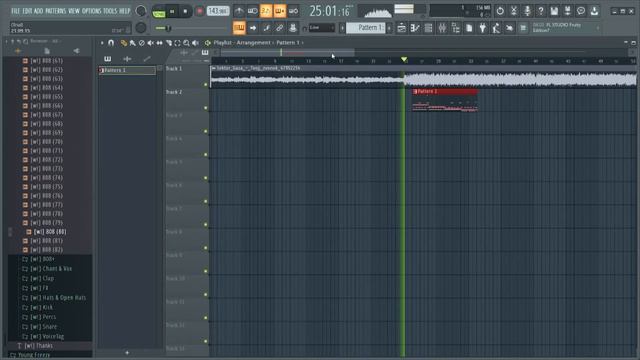Select the playlist paint brush tool
This screenshot has width=640, height=360.
click(133, 42)
